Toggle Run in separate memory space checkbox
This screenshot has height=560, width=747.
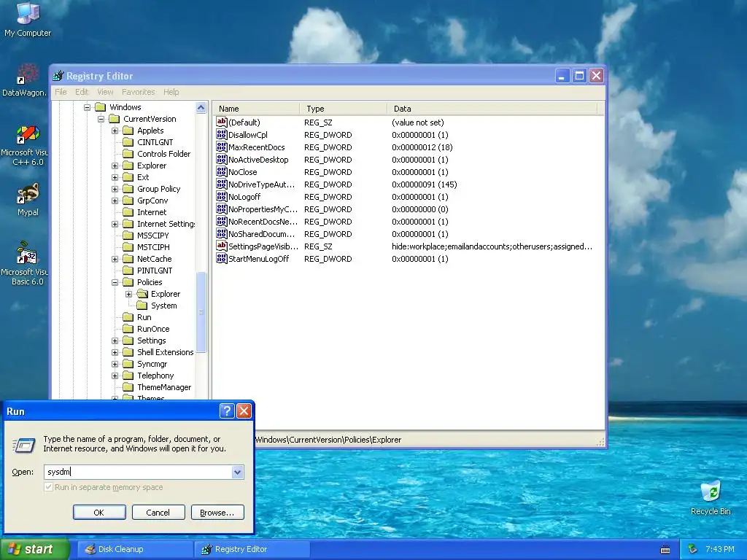pyautogui.click(x=48, y=487)
